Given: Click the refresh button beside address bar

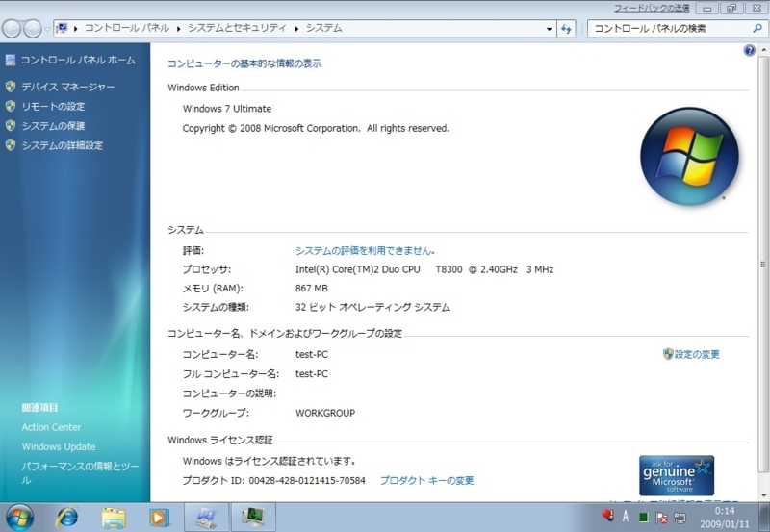Looking at the screenshot, I should [x=566, y=29].
